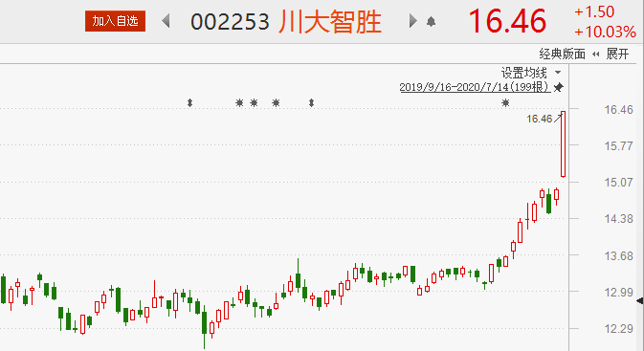This screenshot has width=644, height=351.
Task: Click the double-arrow collapse icon beside 展开
Action: click(595, 55)
